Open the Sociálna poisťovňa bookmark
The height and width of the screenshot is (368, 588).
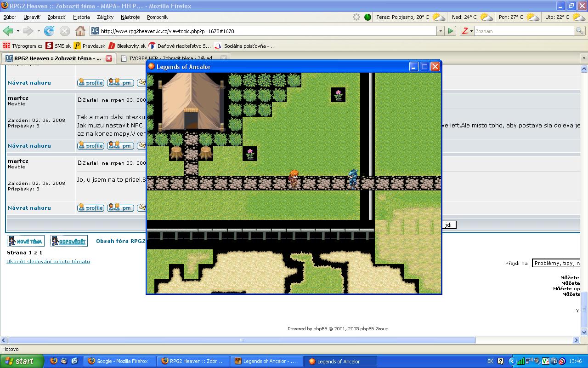(x=246, y=46)
